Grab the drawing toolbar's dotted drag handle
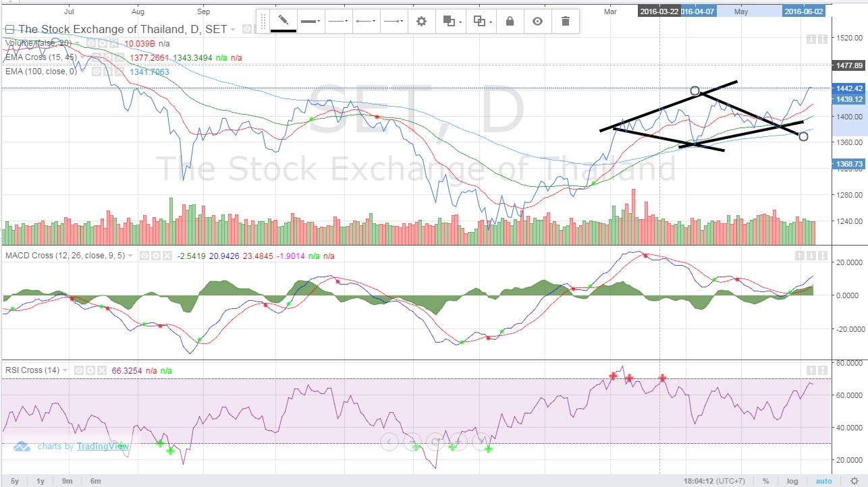This screenshot has height=487, width=868. click(x=263, y=22)
